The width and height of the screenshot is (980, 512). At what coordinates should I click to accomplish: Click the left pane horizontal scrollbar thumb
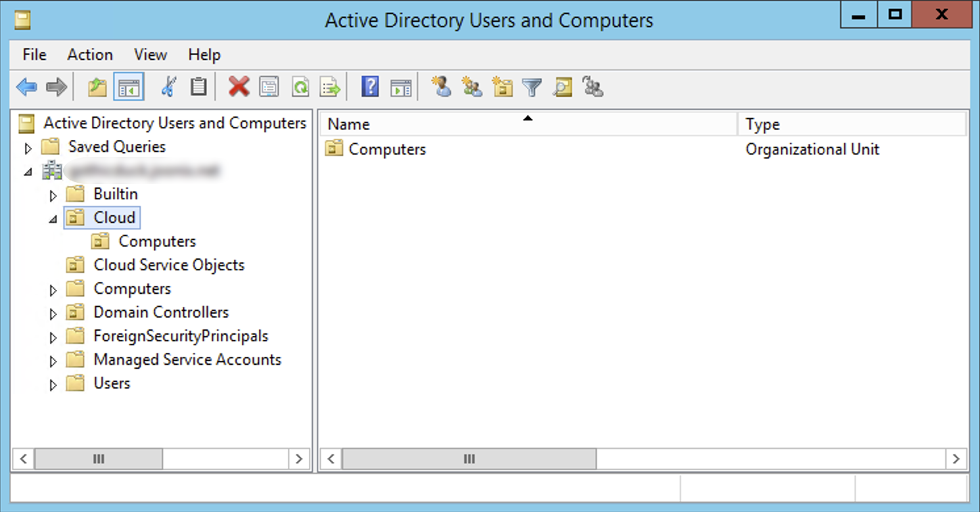[99, 459]
